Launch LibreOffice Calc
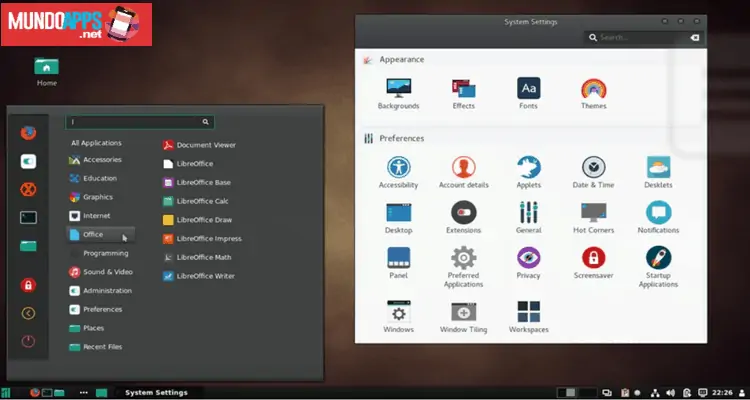 pos(196,201)
